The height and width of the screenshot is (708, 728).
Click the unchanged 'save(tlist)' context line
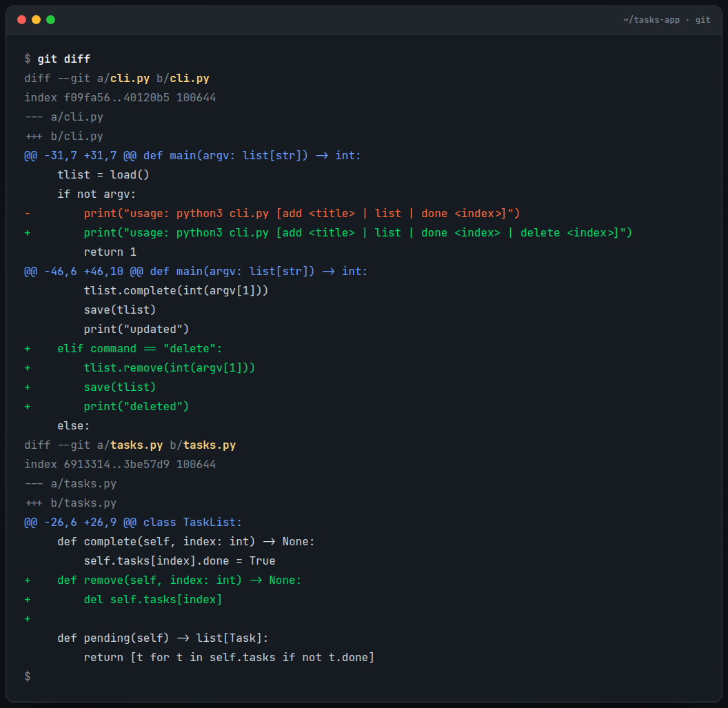coord(120,310)
